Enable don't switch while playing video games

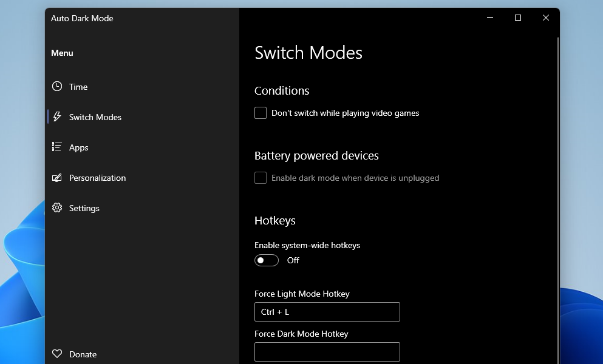[x=260, y=113]
